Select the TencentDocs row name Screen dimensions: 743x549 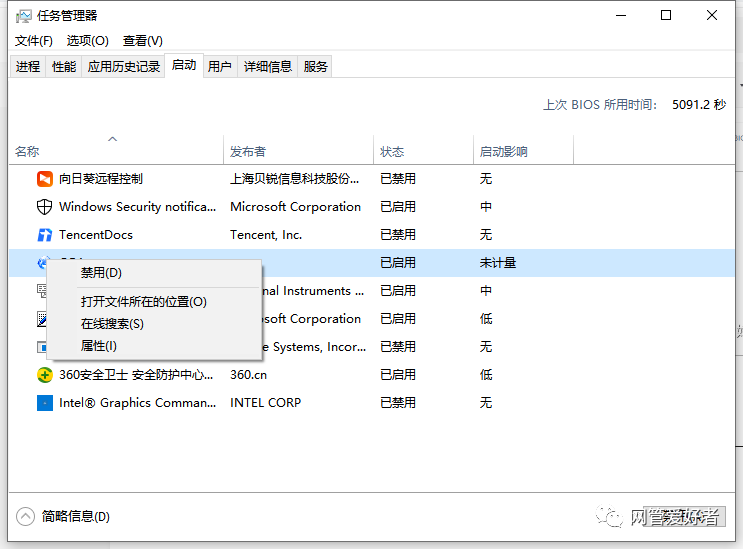pos(96,235)
